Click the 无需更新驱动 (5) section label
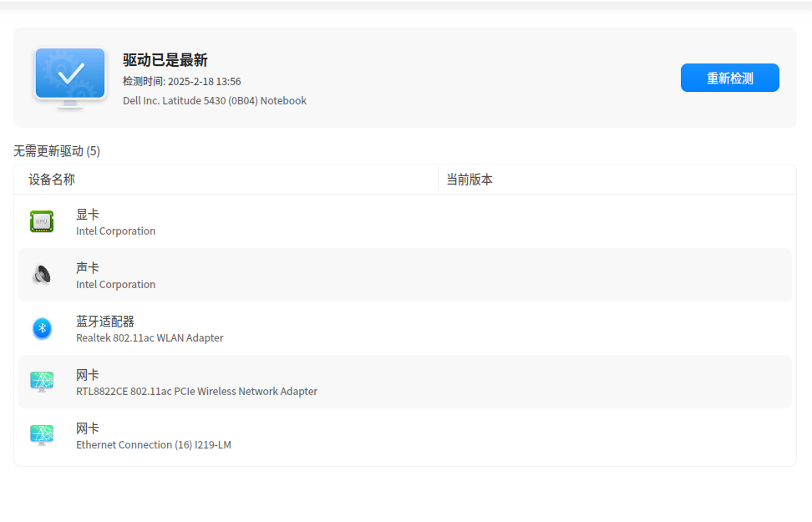Image resolution: width=812 pixels, height=522 pixels. click(57, 151)
